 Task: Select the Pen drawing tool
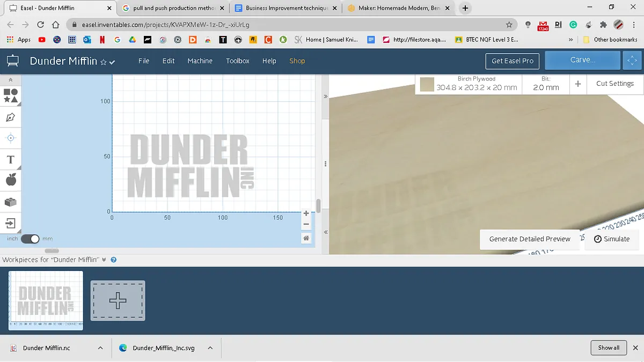coord(11,117)
